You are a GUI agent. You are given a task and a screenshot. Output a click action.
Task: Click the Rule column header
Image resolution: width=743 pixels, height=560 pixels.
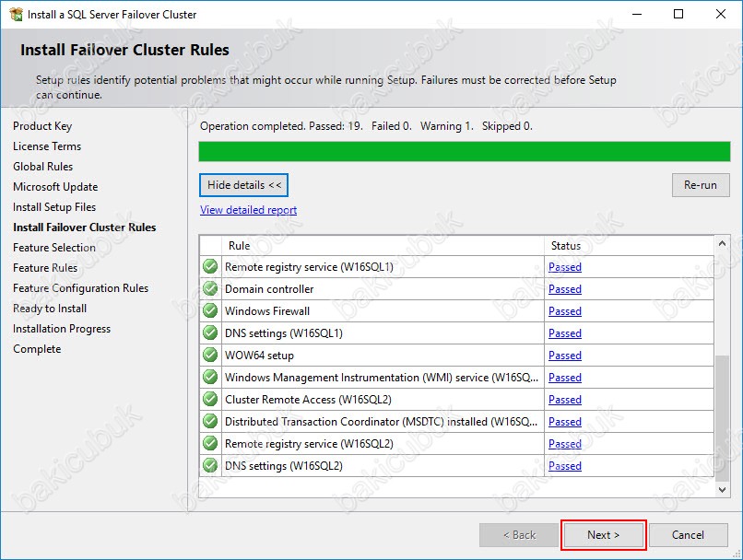click(383, 246)
